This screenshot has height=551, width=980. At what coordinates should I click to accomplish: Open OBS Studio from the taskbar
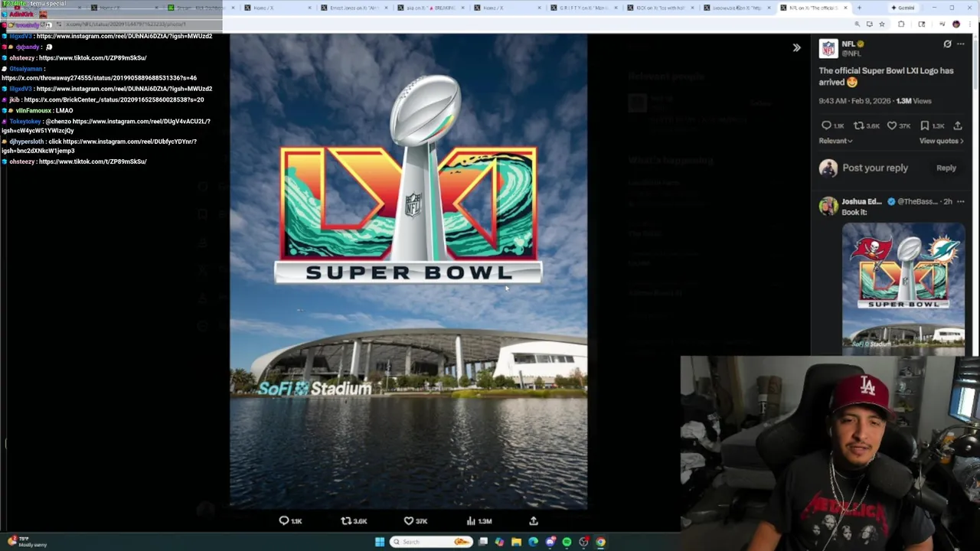pos(583,542)
